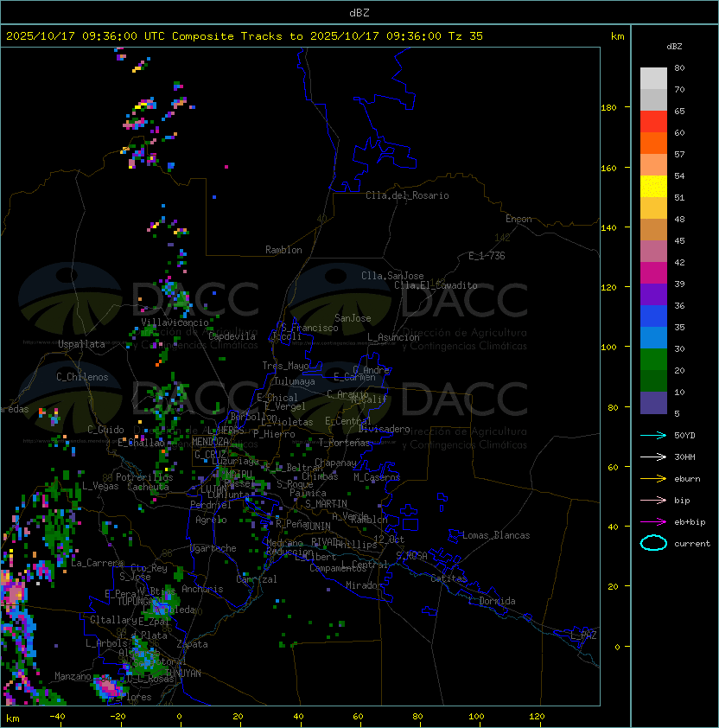Image resolution: width=719 pixels, height=728 pixels.
Task: Select the magenta 39 dBZ color swatch
Action: coord(653,273)
